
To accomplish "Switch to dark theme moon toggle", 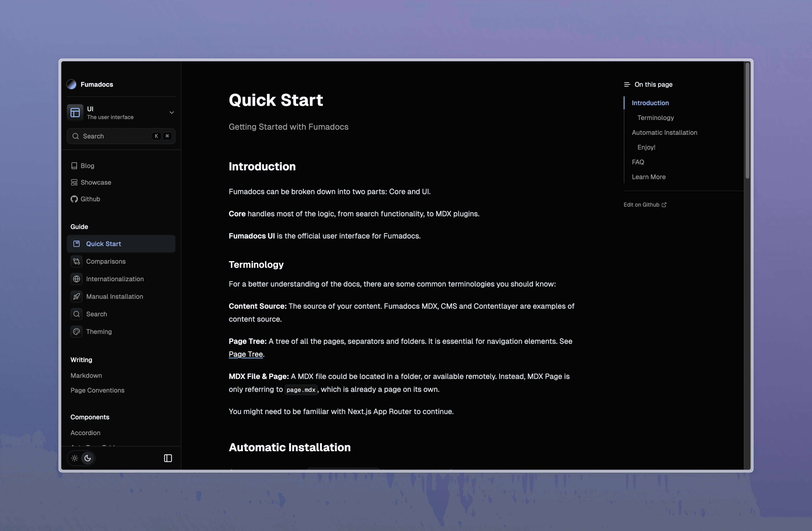I will pyautogui.click(x=88, y=458).
